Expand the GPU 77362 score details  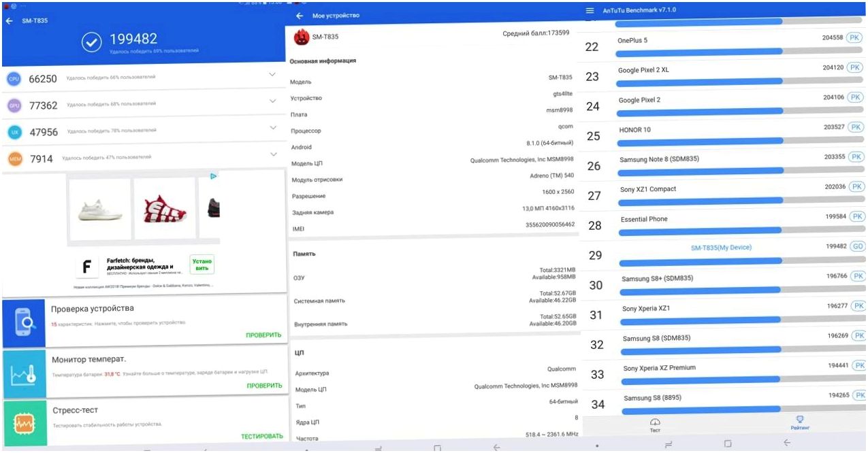pos(273,101)
